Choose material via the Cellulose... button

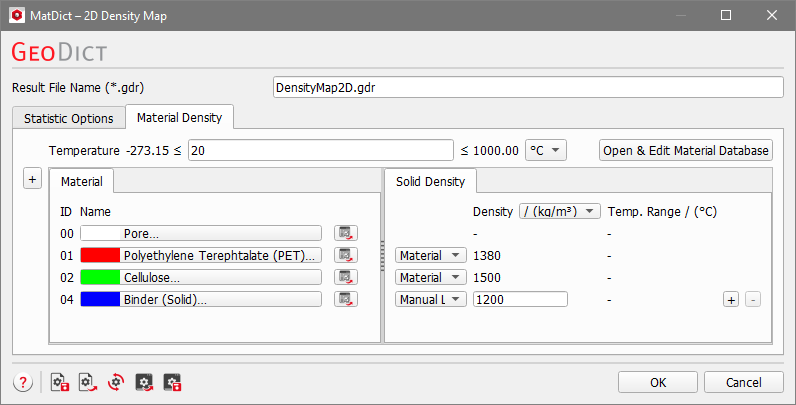click(201, 278)
